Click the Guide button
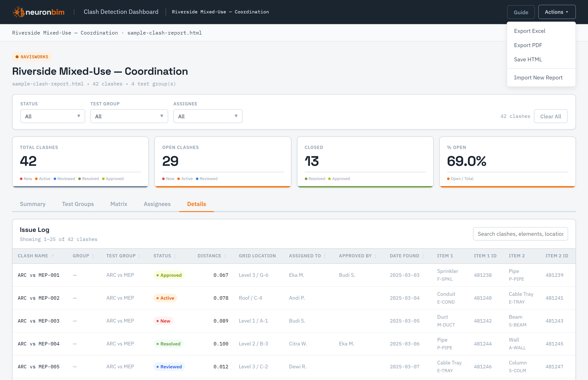Screen dimensions: 588x380 pyautogui.click(x=521, y=12)
